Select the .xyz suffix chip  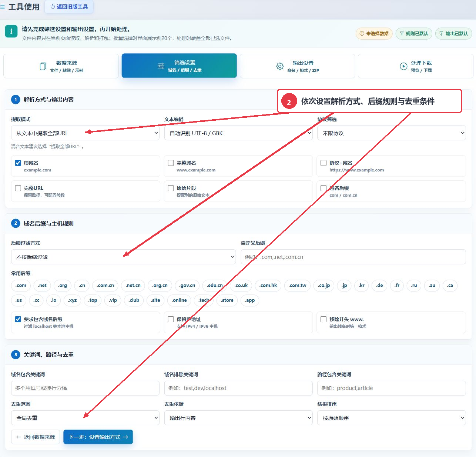tap(73, 300)
